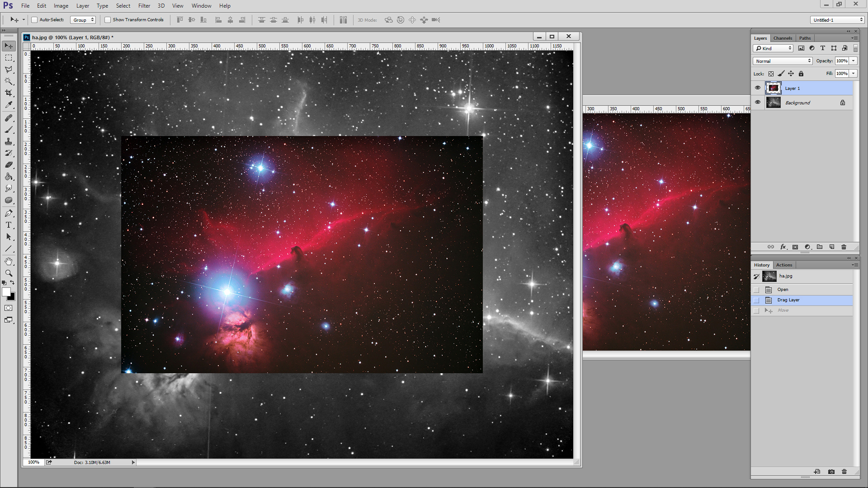
Task: Open the Select menu
Action: click(123, 6)
